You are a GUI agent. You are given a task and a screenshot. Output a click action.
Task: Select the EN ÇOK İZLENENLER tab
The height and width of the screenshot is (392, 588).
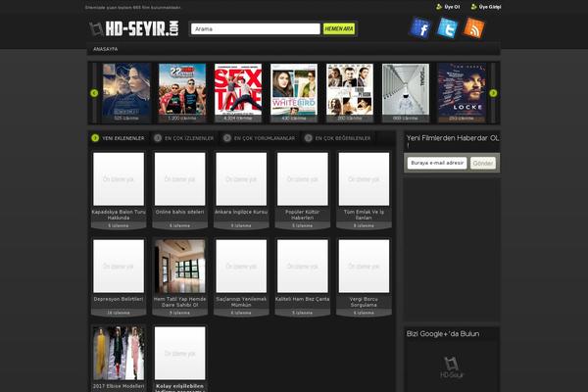[x=184, y=138]
